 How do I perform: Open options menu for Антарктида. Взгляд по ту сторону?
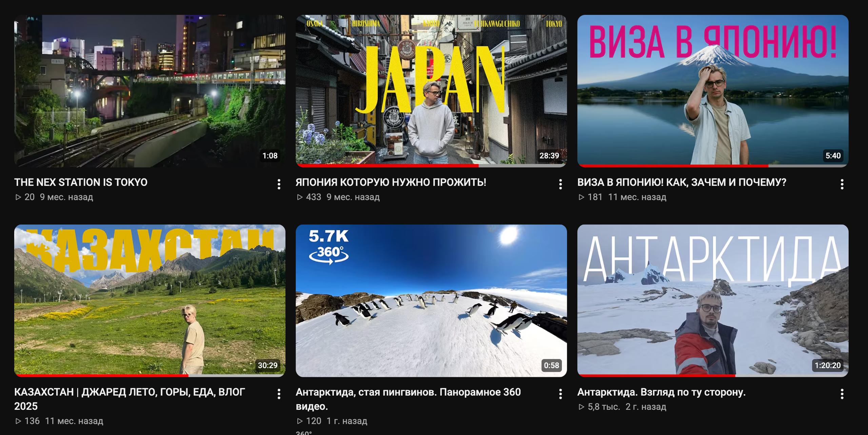842,394
